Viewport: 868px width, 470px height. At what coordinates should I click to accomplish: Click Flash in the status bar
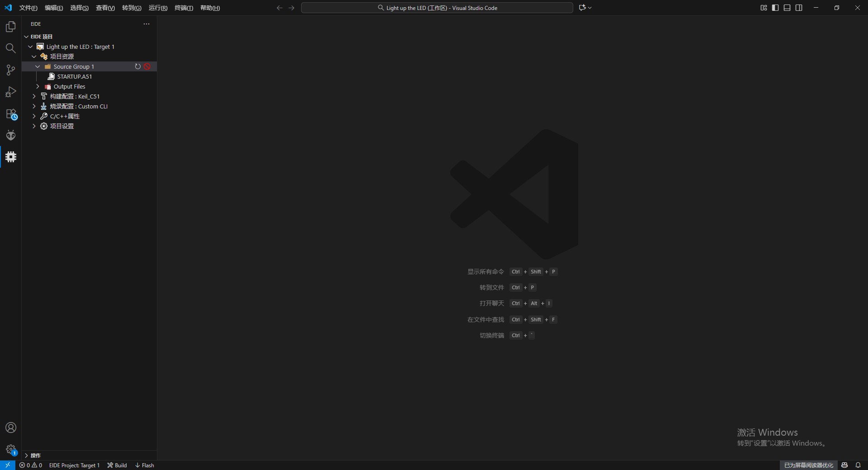pos(145,465)
